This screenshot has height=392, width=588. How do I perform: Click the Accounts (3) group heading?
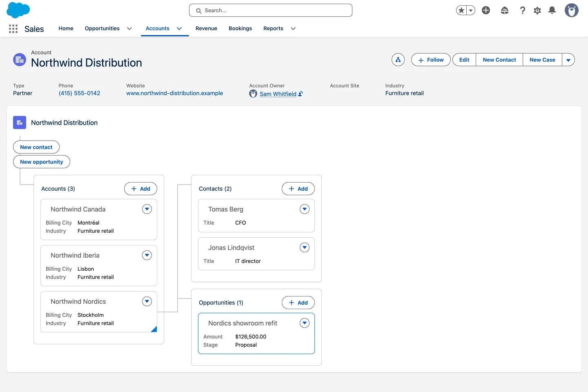click(58, 189)
